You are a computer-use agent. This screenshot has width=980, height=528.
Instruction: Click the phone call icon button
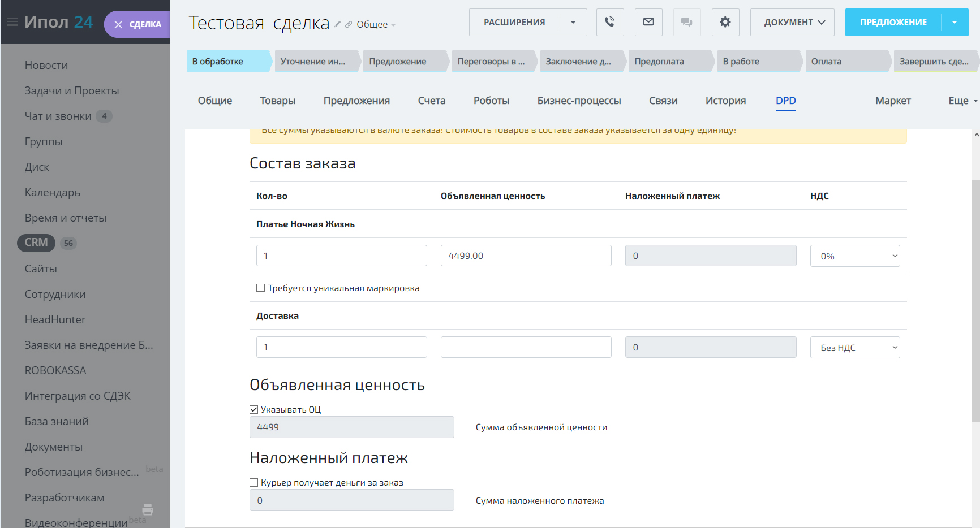(609, 22)
